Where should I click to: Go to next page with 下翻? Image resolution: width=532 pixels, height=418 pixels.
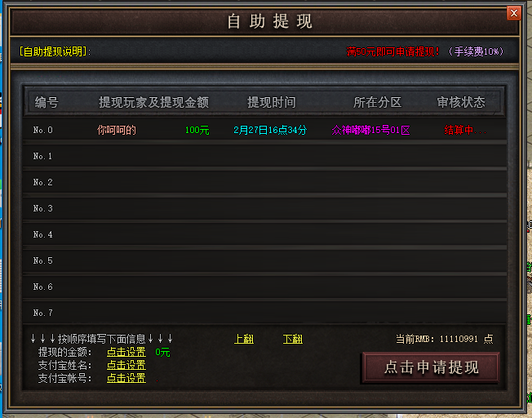point(292,339)
